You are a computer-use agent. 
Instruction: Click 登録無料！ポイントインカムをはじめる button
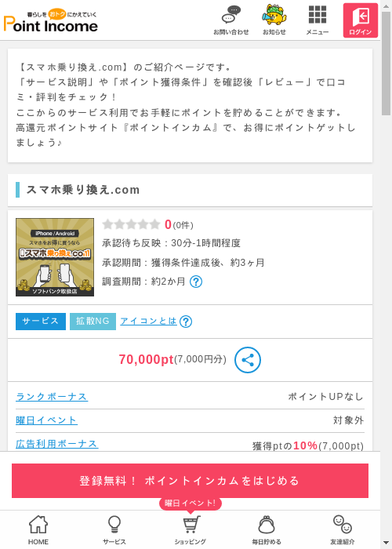[x=190, y=481]
